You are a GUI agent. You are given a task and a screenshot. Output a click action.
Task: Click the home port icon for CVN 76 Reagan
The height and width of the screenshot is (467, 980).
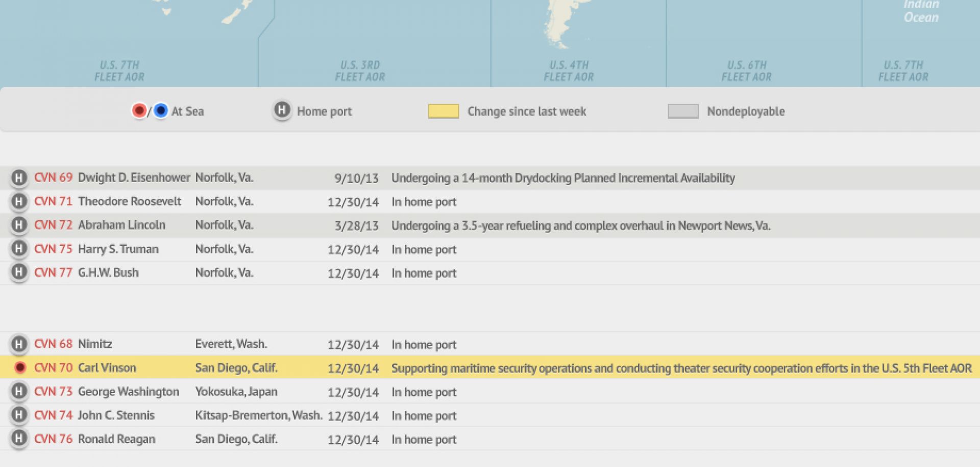tap(19, 439)
